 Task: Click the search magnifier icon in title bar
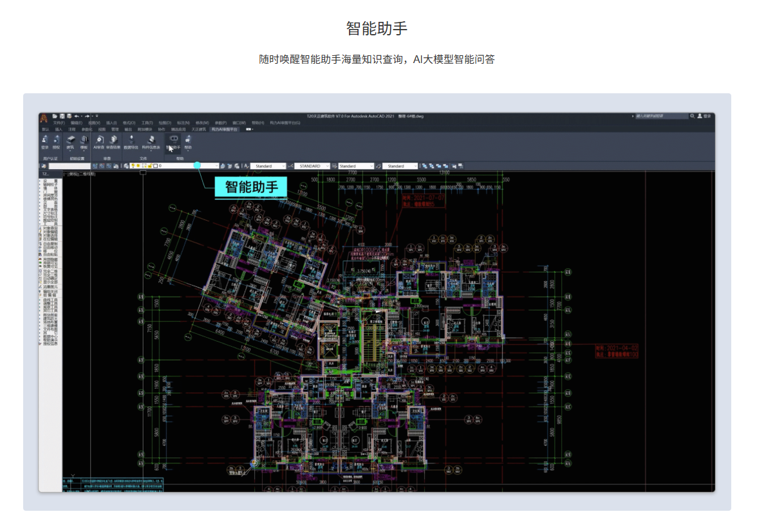pyautogui.click(x=693, y=116)
